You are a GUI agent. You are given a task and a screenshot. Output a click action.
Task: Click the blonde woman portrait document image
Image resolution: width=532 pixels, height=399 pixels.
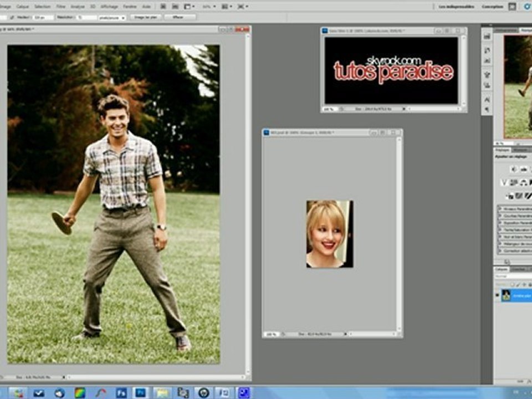coord(330,234)
